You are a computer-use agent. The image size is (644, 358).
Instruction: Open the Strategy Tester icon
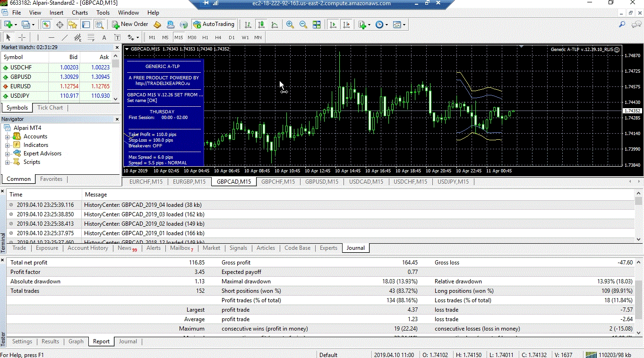tap(99, 25)
